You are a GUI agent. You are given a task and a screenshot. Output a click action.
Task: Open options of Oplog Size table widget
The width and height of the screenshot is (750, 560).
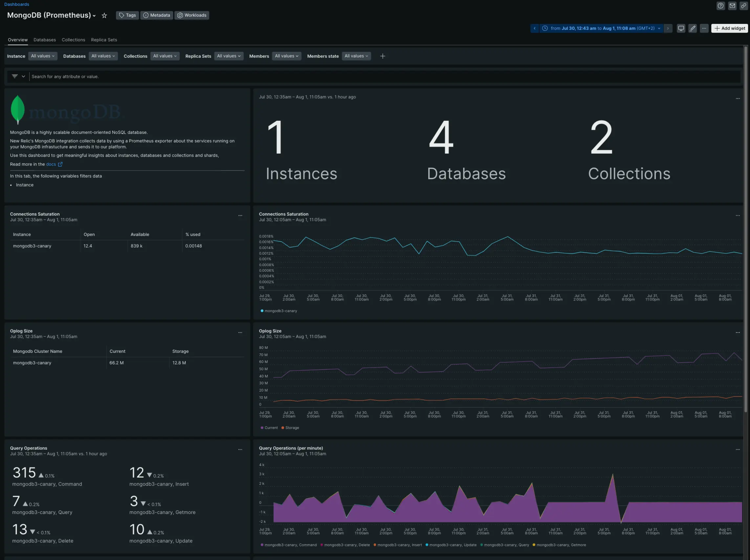[x=240, y=333]
